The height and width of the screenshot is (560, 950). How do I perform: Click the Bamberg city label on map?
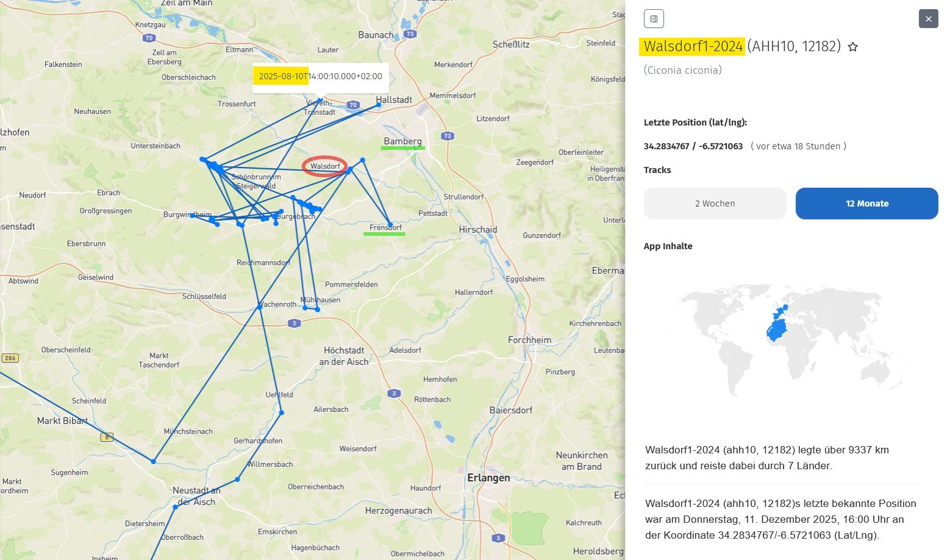(402, 141)
